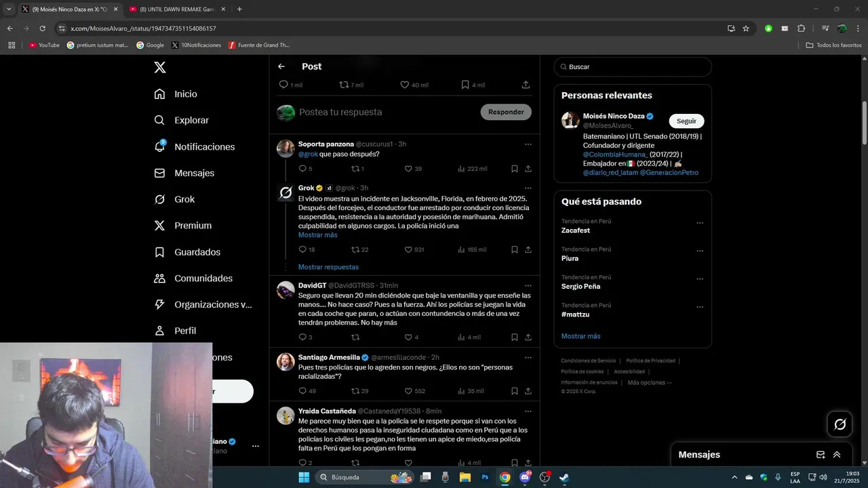This screenshot has width=868, height=488.
Task: Open the #mattzu trend
Action: click(x=575, y=314)
